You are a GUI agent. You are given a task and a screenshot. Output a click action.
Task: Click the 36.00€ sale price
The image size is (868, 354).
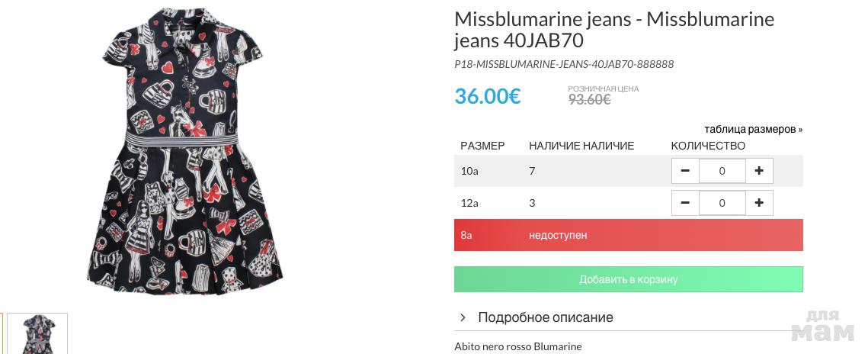pos(488,97)
